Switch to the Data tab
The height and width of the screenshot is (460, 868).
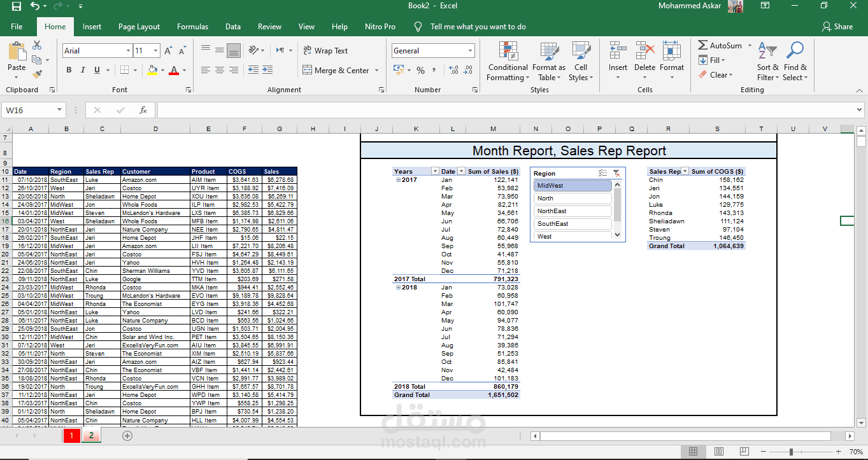pos(233,27)
